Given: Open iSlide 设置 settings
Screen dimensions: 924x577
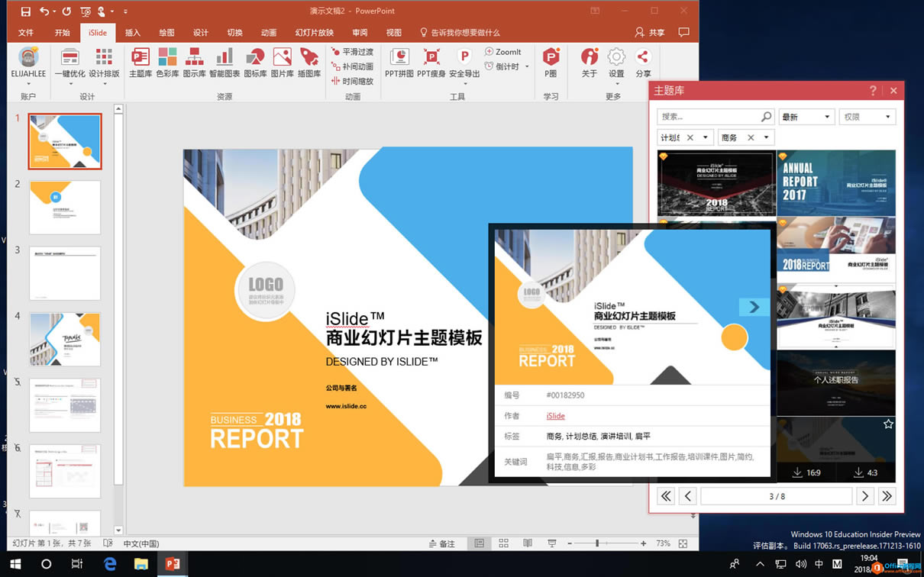Looking at the screenshot, I should coord(615,61).
